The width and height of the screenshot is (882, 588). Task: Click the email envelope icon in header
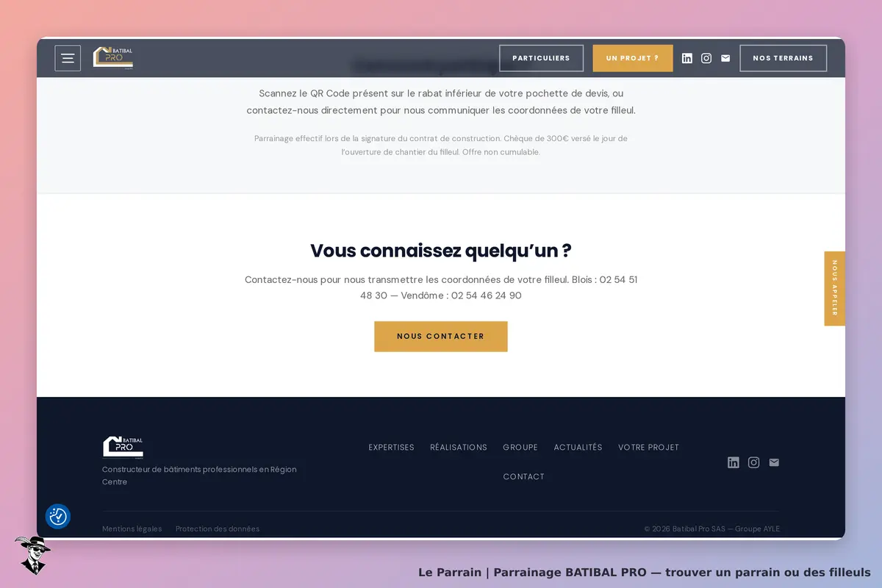(725, 58)
